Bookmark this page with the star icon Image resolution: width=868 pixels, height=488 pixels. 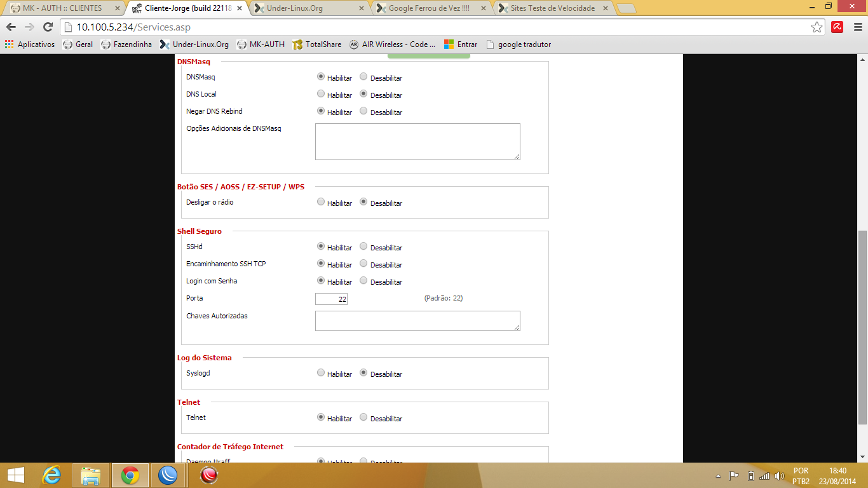(x=817, y=27)
